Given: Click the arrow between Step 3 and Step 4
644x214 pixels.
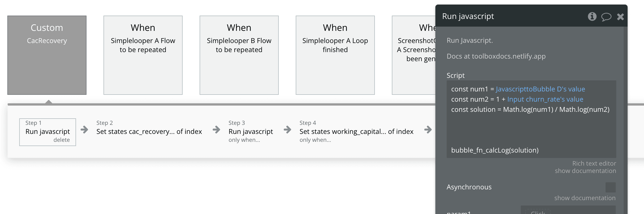Looking at the screenshot, I should pos(287,130).
